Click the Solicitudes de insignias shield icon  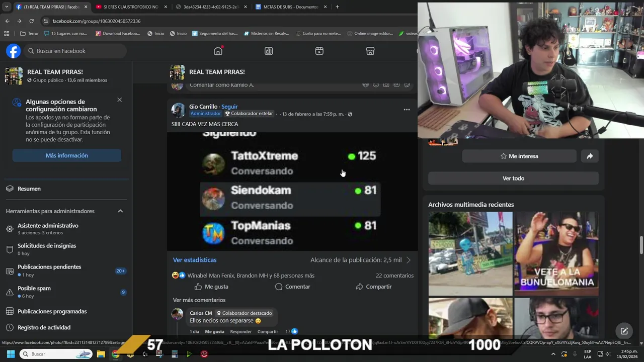click(x=10, y=249)
